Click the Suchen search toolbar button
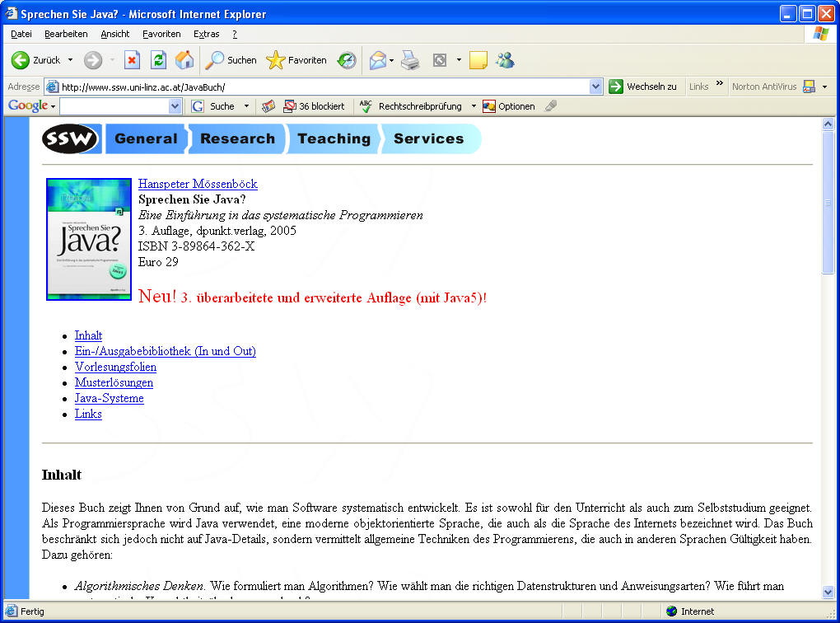The height and width of the screenshot is (623, 840). click(231, 60)
